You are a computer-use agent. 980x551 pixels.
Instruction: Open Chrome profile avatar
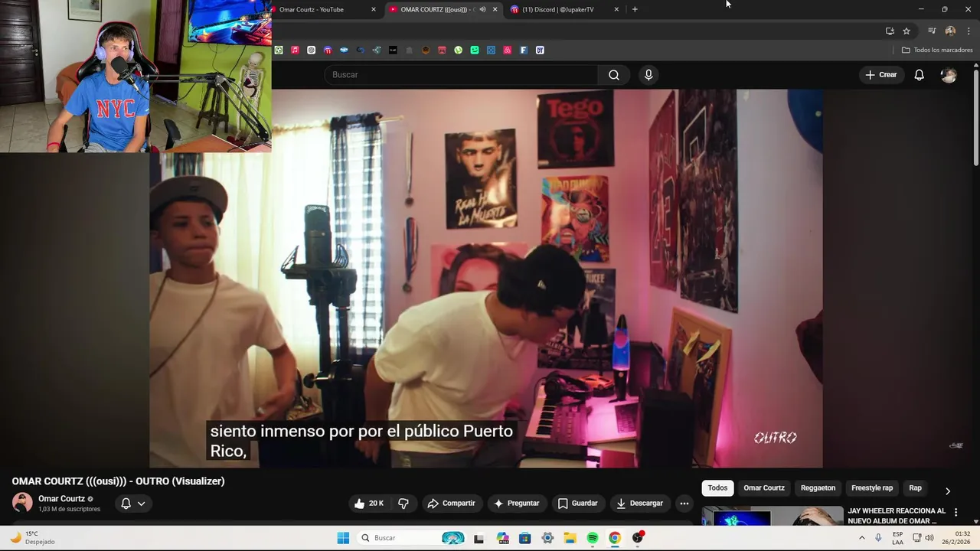click(950, 31)
